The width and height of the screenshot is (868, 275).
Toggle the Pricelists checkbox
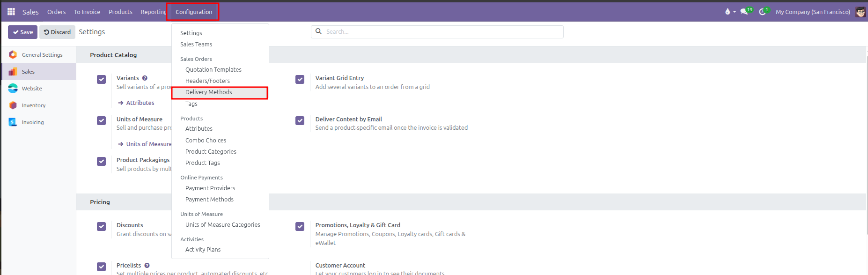[101, 267]
